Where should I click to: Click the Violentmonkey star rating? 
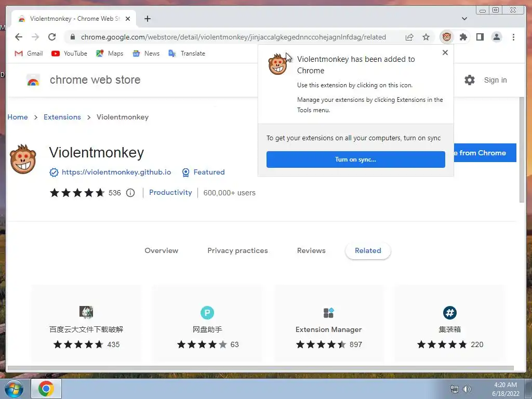coord(77,193)
